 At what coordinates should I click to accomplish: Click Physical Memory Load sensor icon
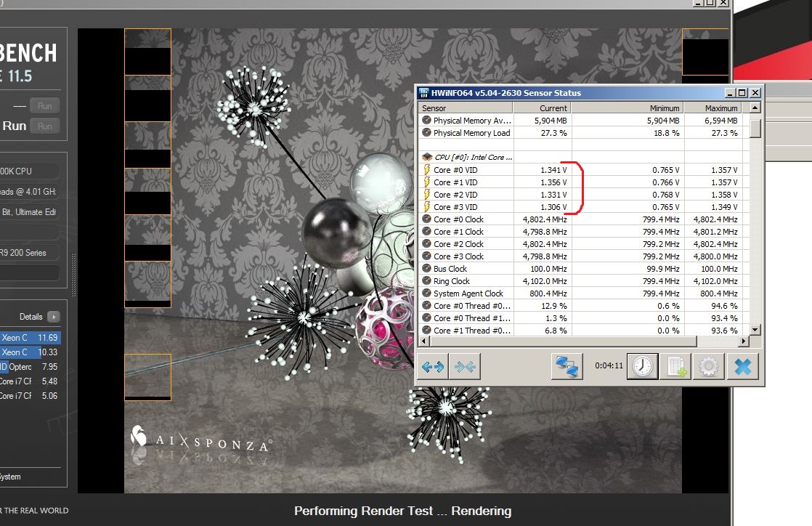427,133
